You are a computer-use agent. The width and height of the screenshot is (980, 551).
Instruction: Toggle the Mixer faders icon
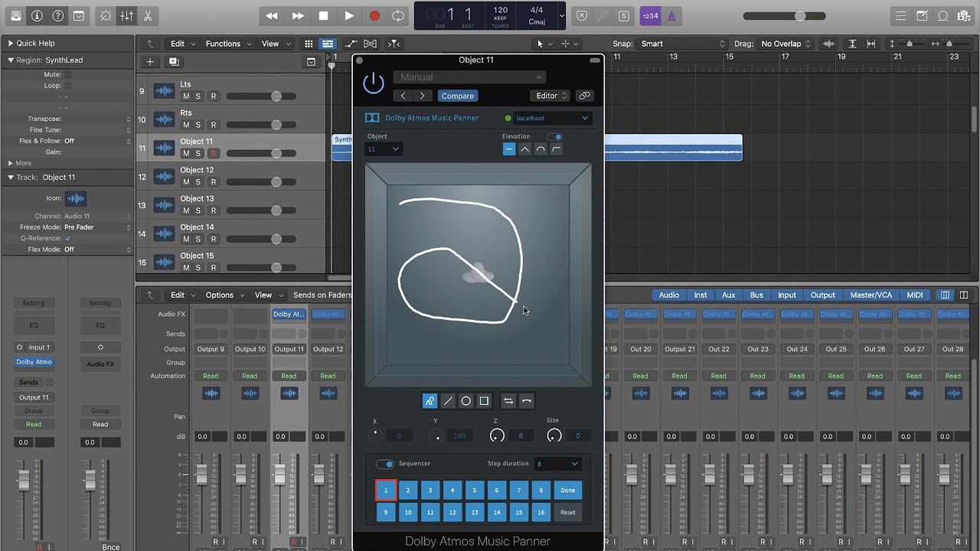[127, 15]
